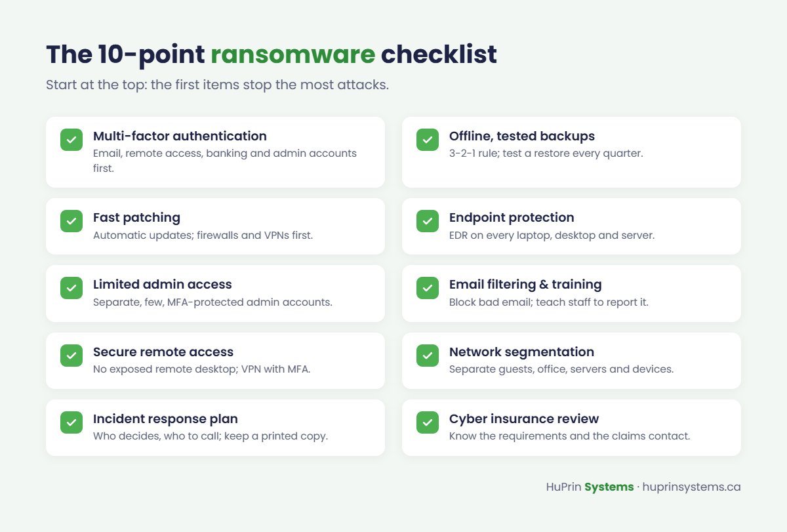Toggle the Incident response plan checkbox

pos(71,422)
